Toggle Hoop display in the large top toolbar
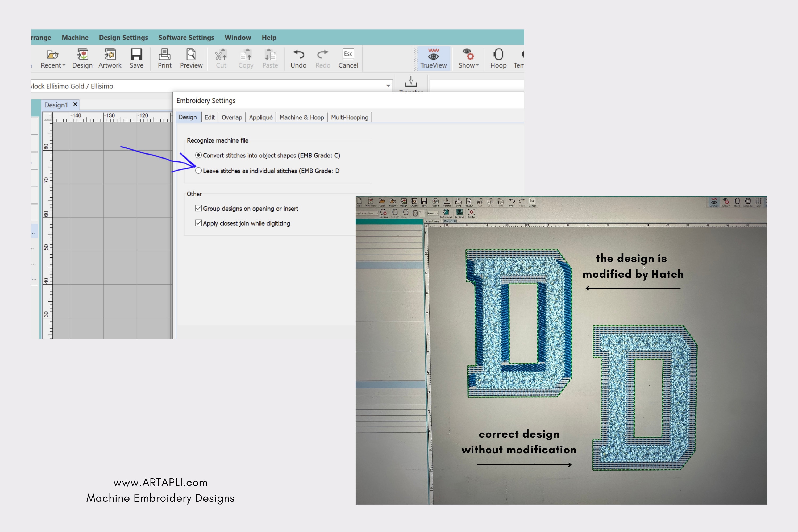Screen dimensions: 798x532 [498, 59]
